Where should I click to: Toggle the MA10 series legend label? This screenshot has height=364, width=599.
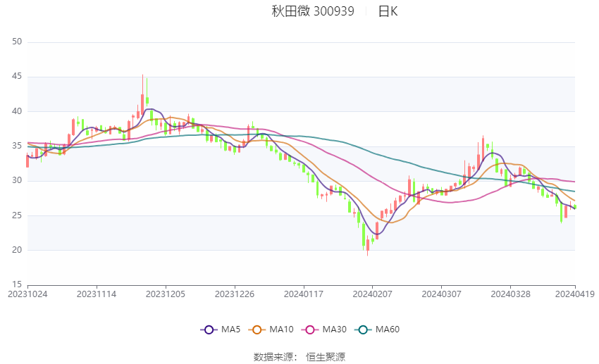pyautogui.click(x=281, y=330)
